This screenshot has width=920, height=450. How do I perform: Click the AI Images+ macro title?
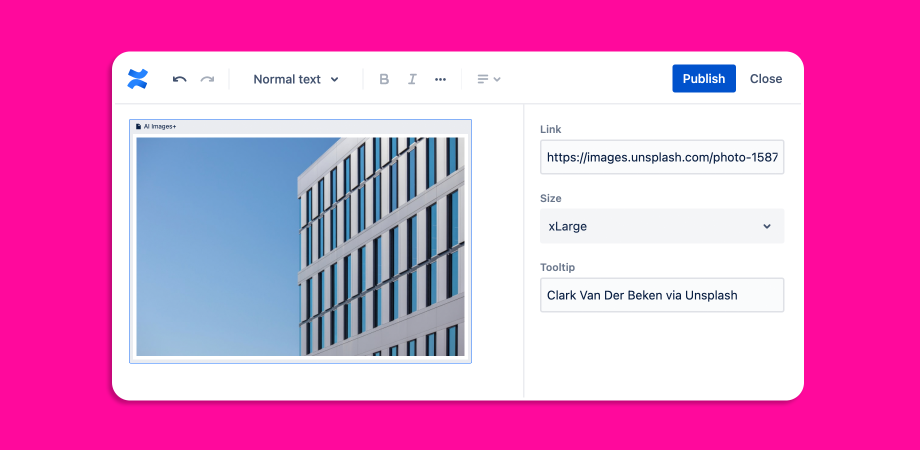point(160,127)
